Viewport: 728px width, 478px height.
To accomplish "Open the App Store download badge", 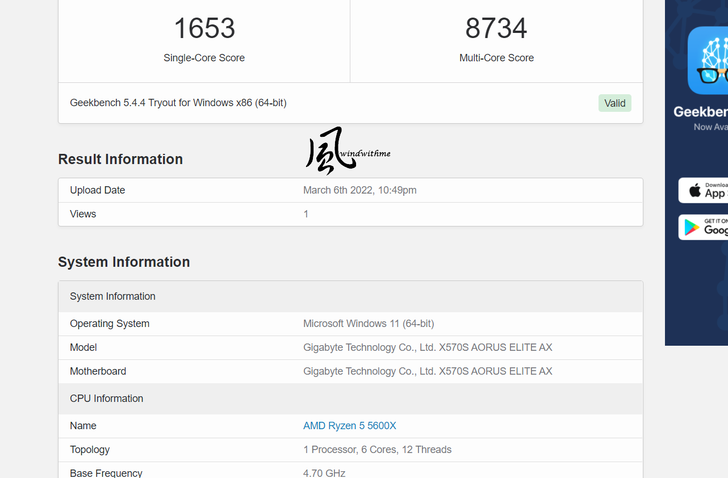I will (703, 190).
